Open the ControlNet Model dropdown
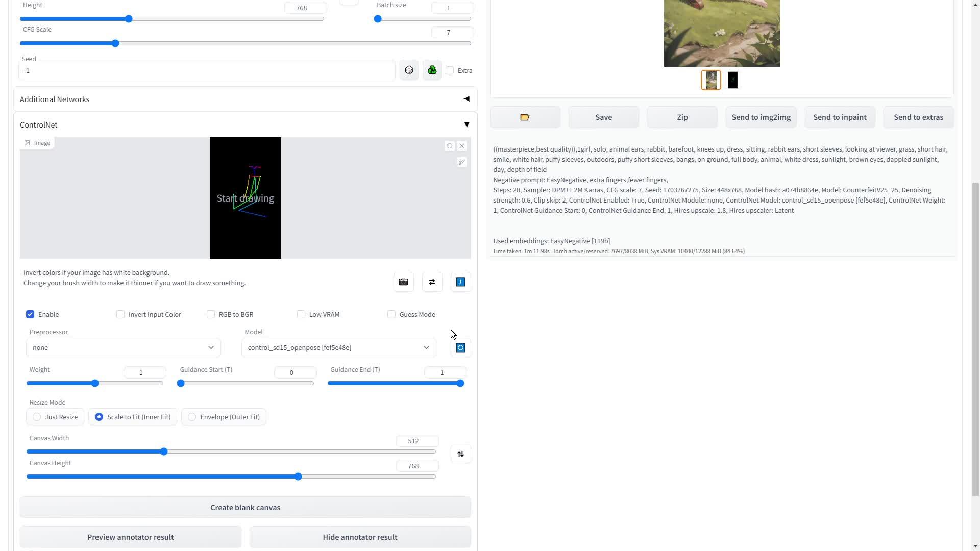Image resolution: width=980 pixels, height=551 pixels. click(x=338, y=348)
